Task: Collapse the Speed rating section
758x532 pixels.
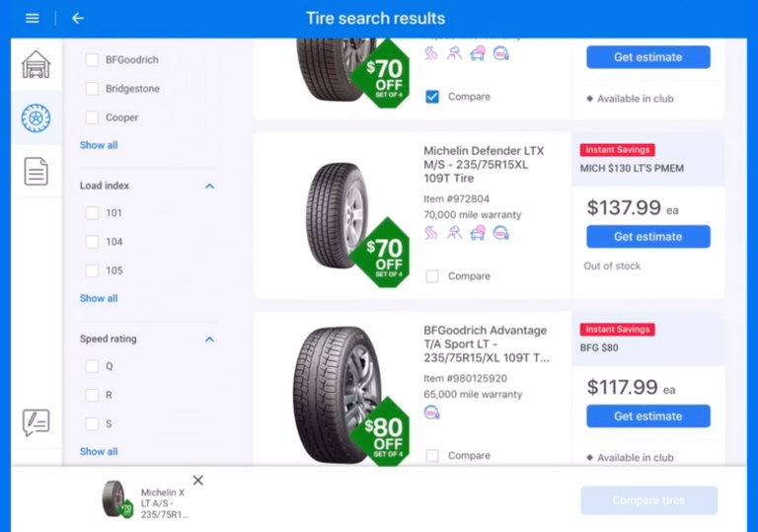Action: pyautogui.click(x=209, y=339)
